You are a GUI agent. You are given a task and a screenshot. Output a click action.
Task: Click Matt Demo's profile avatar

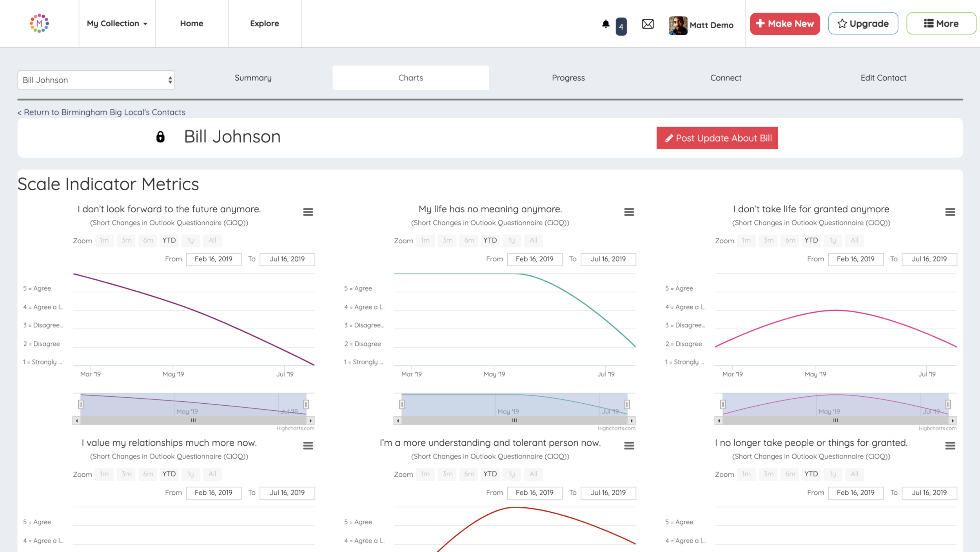678,26
